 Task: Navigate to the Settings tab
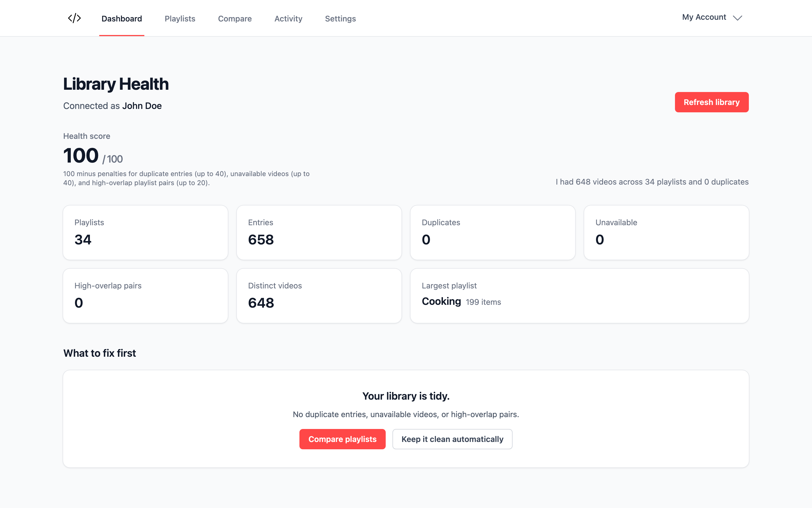coord(340,18)
